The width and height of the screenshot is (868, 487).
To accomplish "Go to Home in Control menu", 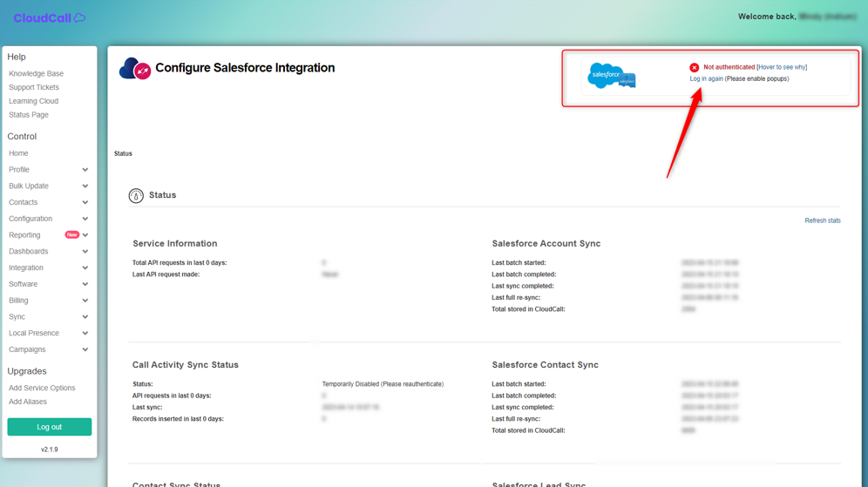I will (18, 153).
